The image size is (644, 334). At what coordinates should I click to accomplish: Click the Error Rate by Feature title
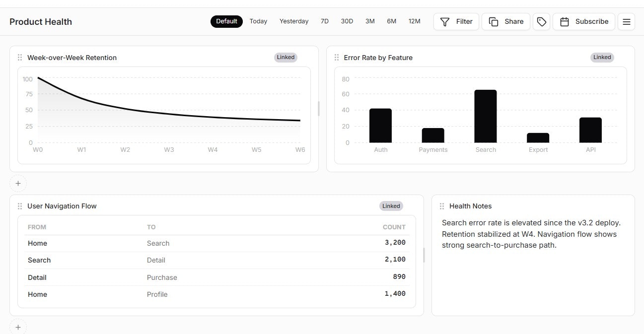click(378, 58)
